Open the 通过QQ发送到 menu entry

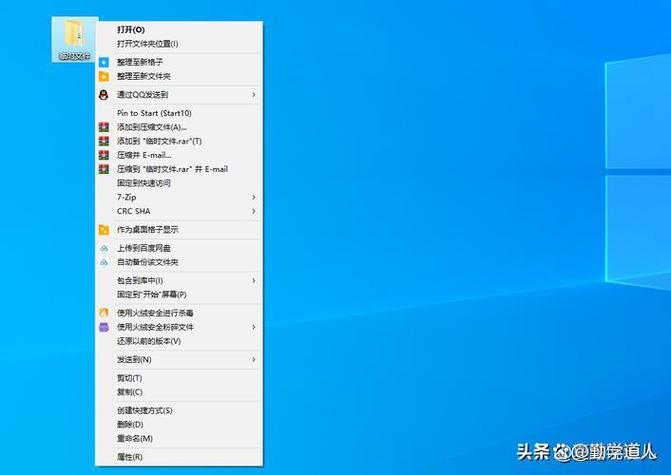click(x=179, y=95)
